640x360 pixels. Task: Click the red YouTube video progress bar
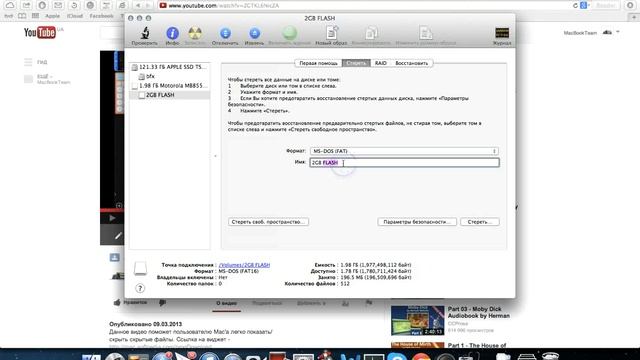click(112, 210)
